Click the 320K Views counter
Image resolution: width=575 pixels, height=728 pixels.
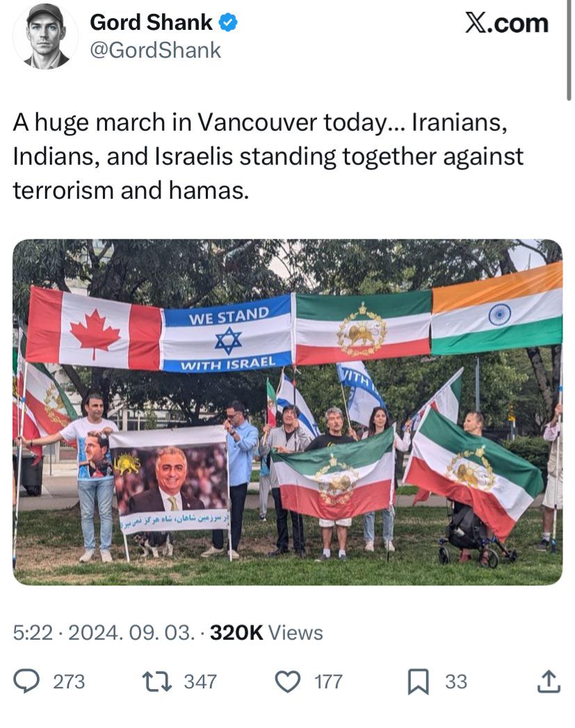click(x=266, y=633)
